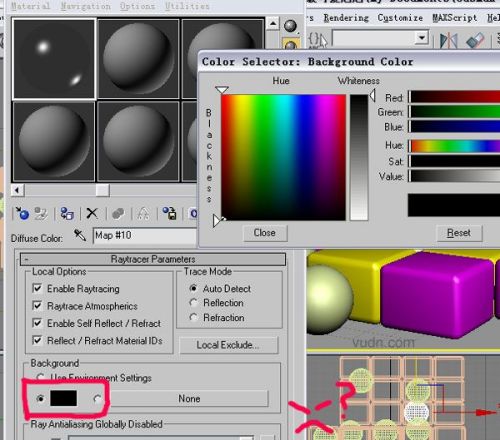Screen dimensions: 500x440
Task: Close the Color Selector dialog
Action: [265, 233]
